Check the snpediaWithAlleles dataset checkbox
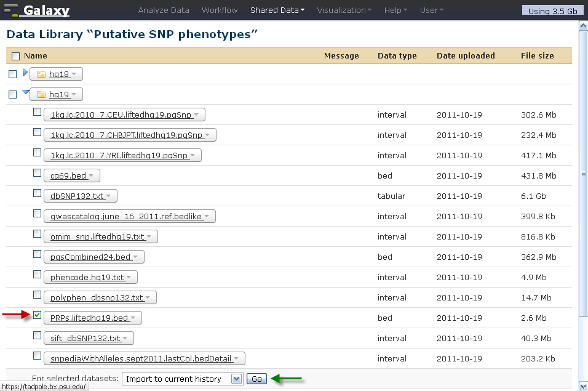 point(37,355)
